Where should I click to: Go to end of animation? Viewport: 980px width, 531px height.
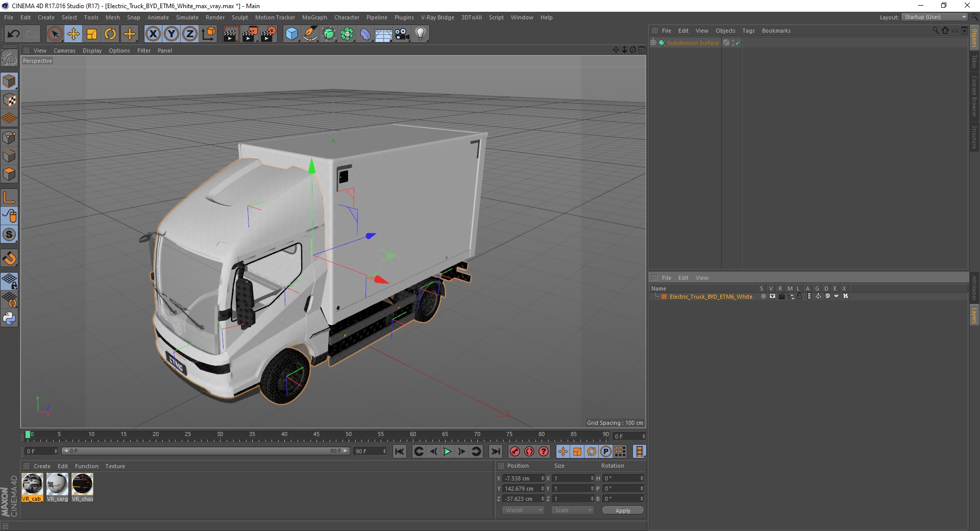click(x=495, y=451)
